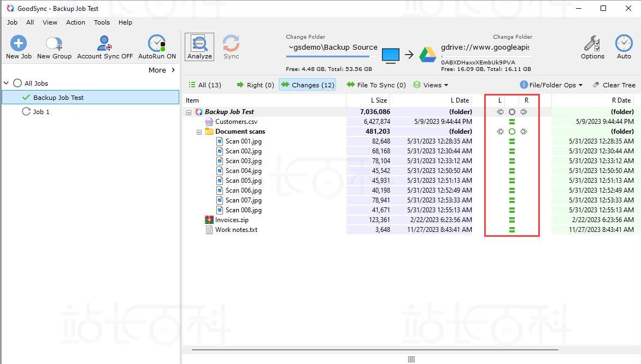641x364 pixels.
Task: Click the horizontal scrollbar at bottom
Action: pos(374,350)
